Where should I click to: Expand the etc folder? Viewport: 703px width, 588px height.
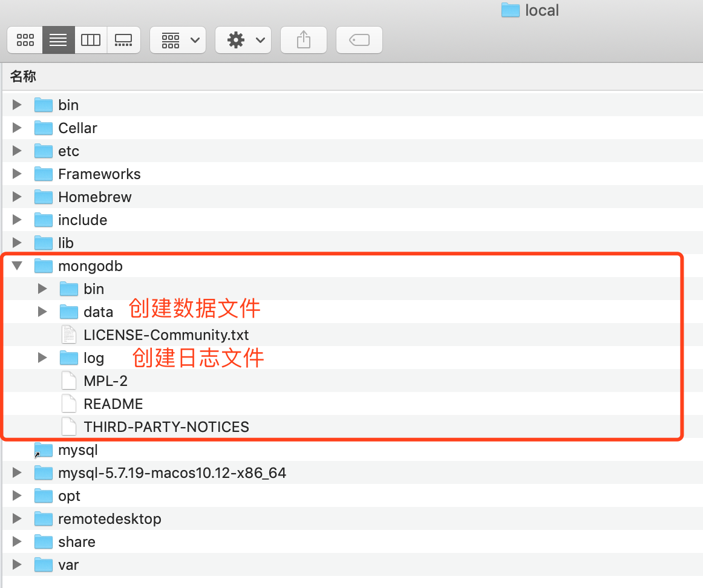point(17,151)
